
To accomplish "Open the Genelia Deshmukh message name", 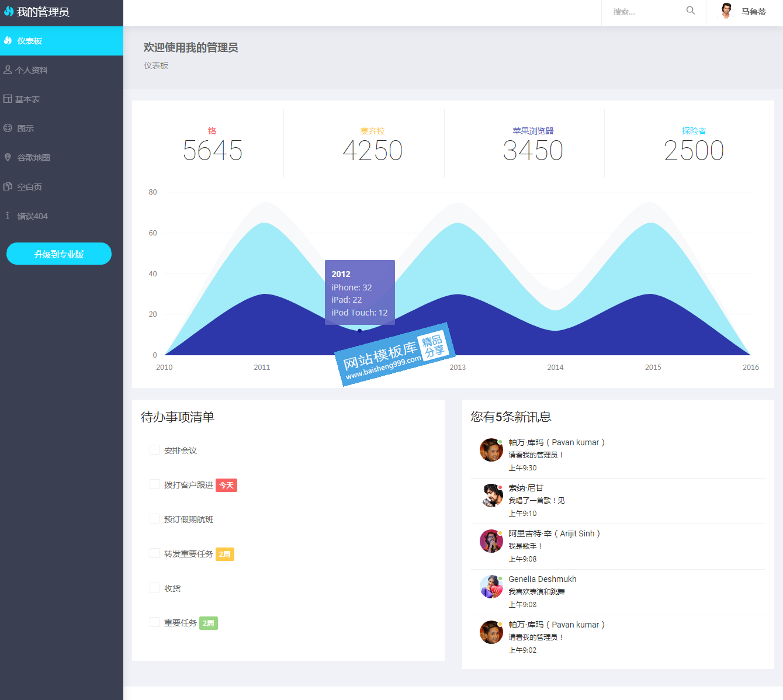I will click(542, 579).
